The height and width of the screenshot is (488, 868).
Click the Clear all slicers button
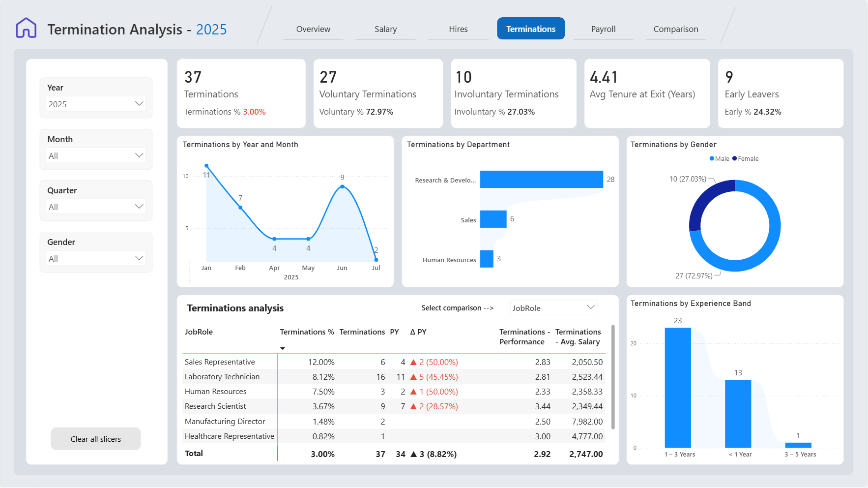[96, 439]
